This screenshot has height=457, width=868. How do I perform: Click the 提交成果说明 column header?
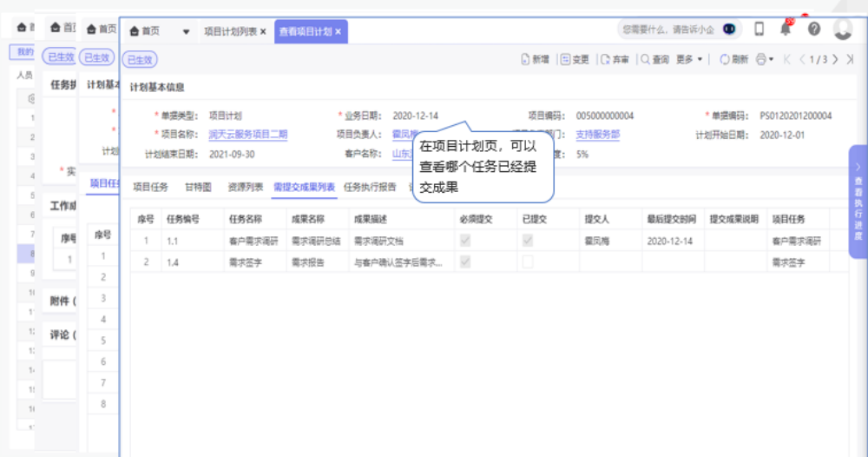[734, 219]
